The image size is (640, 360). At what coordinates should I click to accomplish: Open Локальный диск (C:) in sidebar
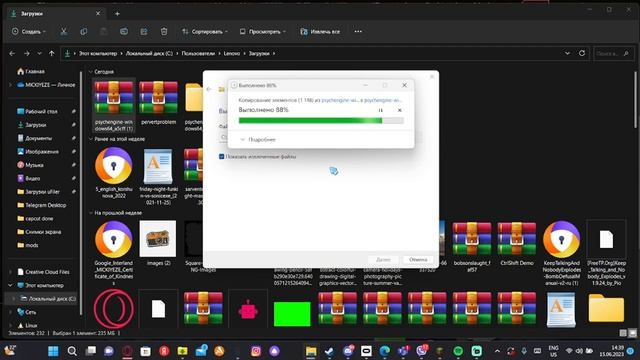click(48, 299)
